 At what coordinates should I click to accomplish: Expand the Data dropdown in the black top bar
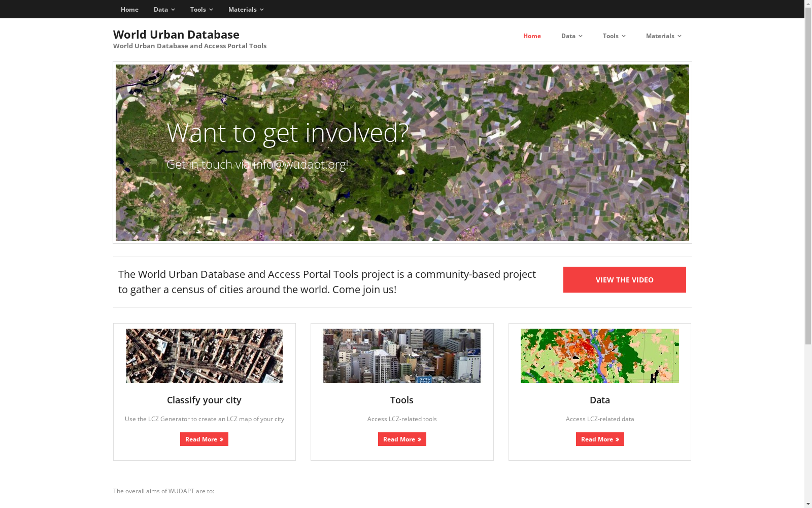(164, 9)
